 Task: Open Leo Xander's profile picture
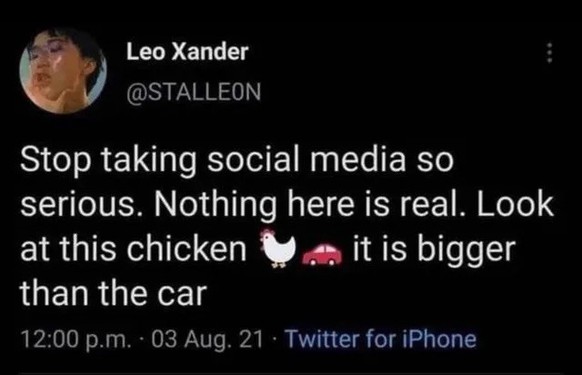(x=63, y=71)
